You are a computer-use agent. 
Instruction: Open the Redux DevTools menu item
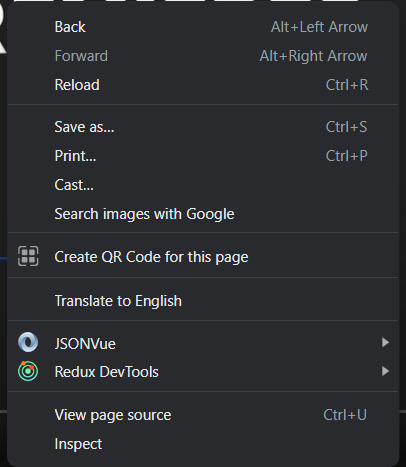coord(203,372)
